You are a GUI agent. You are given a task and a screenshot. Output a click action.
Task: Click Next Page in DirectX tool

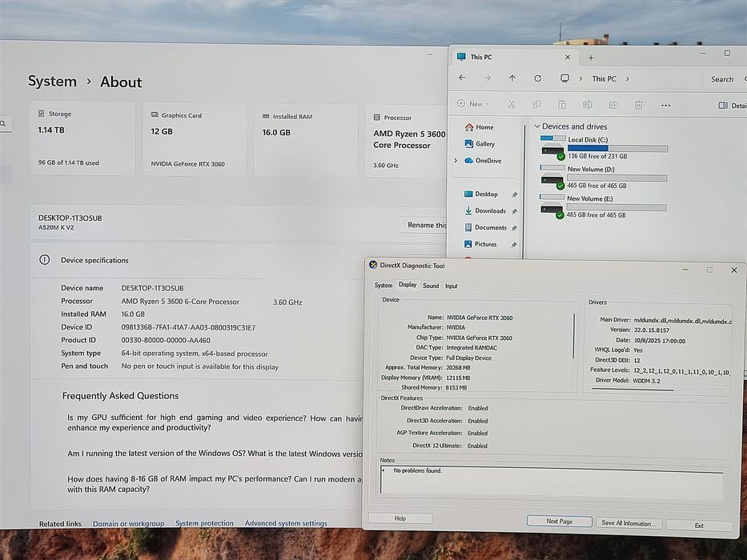click(x=560, y=521)
